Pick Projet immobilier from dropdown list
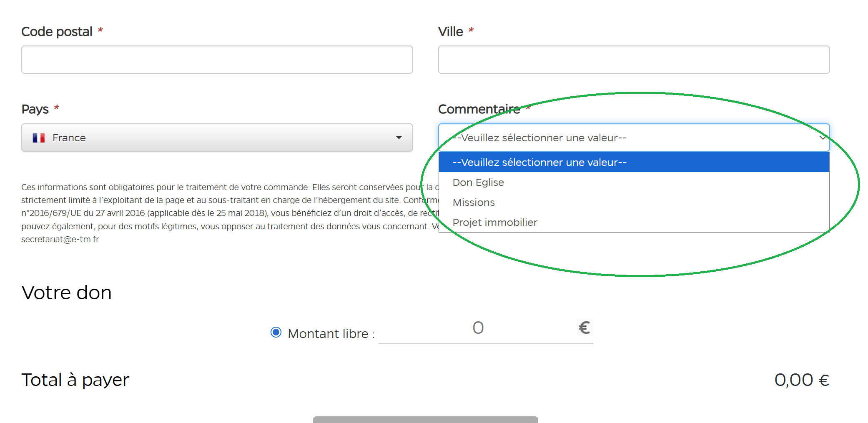The image size is (868, 423). [495, 223]
